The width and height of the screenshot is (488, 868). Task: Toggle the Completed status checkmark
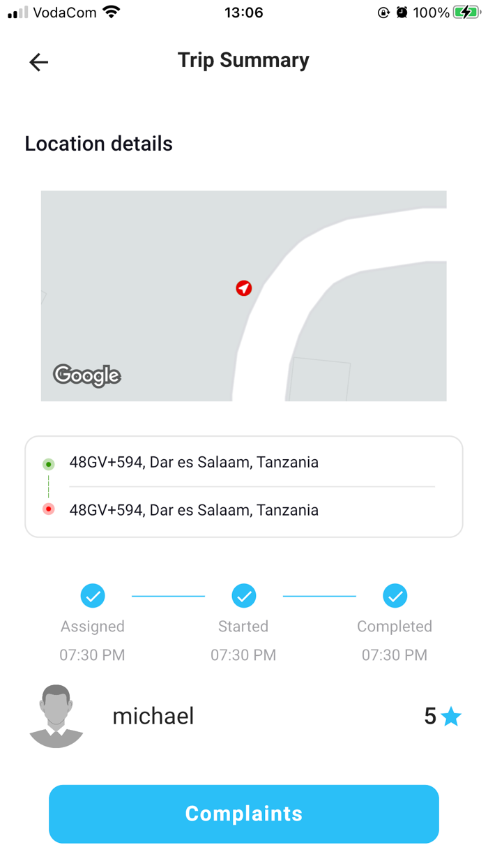tap(395, 595)
